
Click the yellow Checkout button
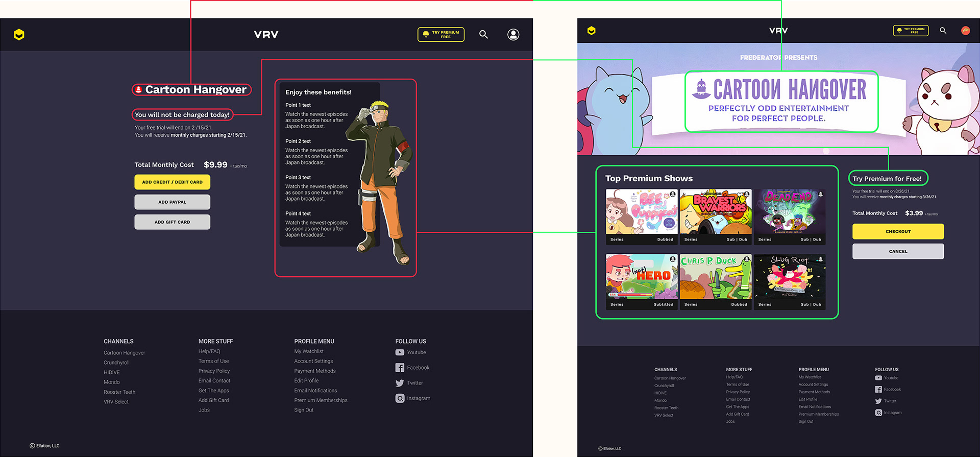coord(898,231)
